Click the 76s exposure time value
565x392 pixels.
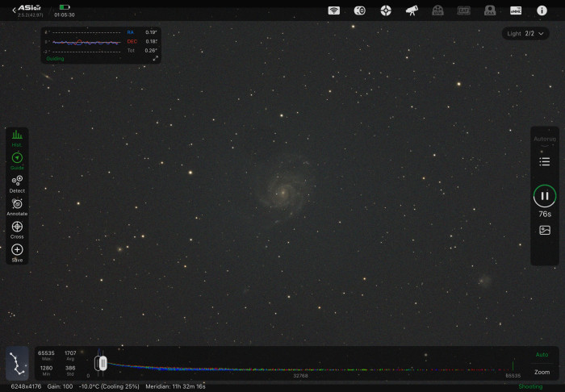tap(545, 215)
